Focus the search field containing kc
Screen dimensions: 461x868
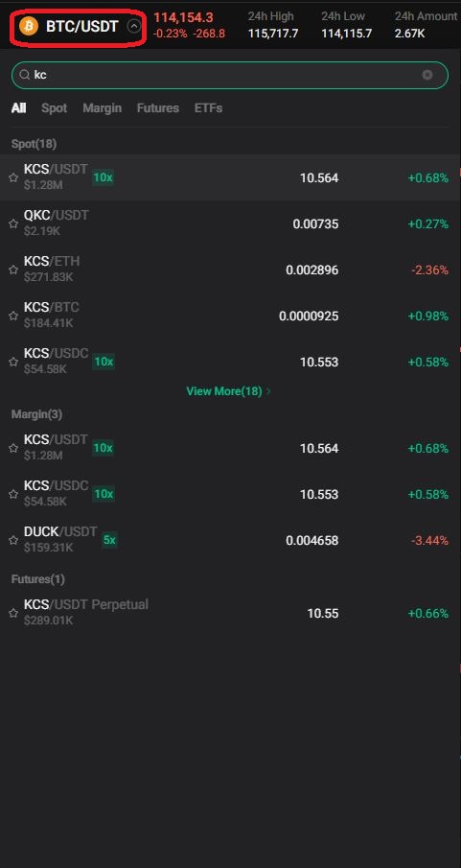230,75
